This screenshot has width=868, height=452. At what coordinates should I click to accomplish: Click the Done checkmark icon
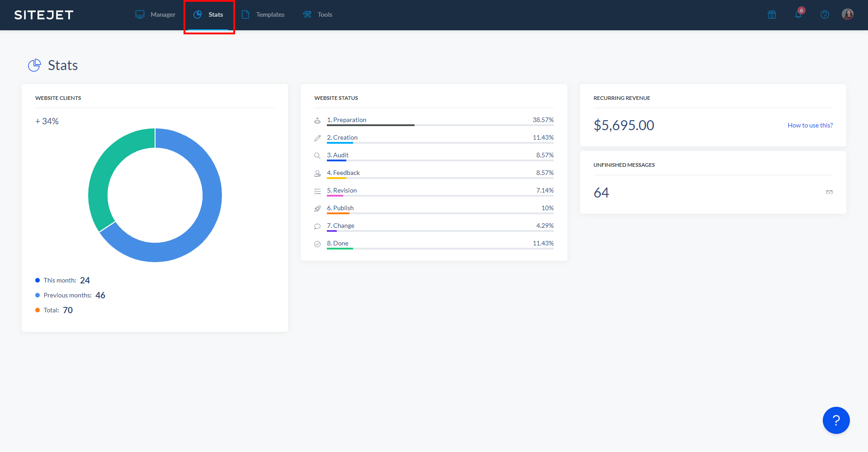pos(317,244)
